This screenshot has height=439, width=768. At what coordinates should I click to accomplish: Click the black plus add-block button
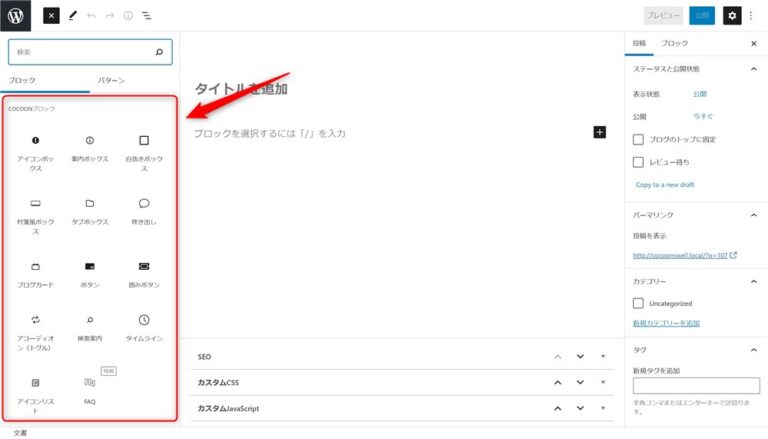pos(600,132)
